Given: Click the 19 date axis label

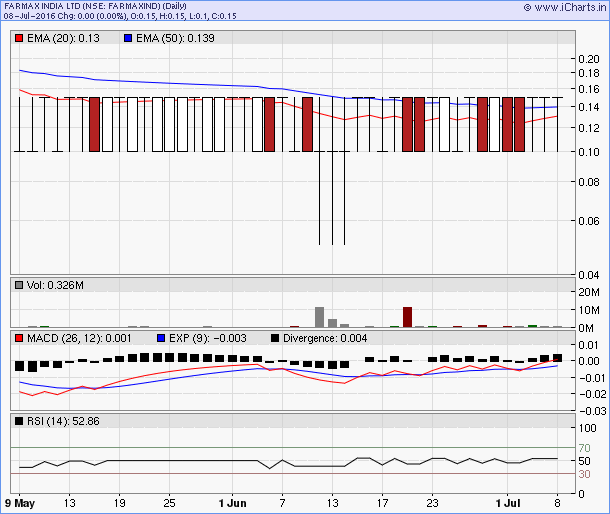Looking at the screenshot, I should 119,503.
